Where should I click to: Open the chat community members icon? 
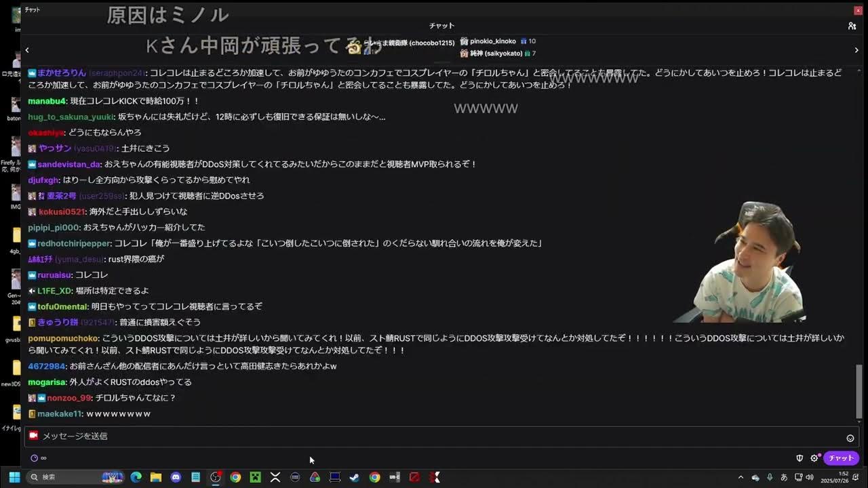pos(852,26)
